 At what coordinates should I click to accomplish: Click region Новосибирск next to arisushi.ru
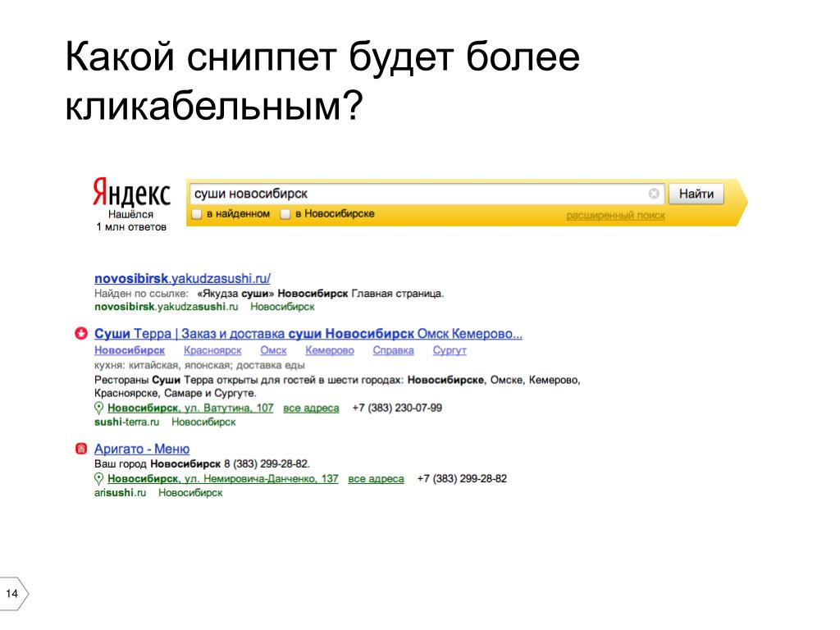click(x=190, y=493)
